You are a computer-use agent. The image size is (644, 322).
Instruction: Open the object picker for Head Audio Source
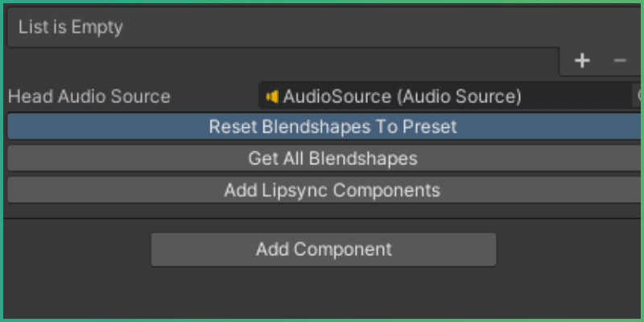pyautogui.click(x=638, y=97)
